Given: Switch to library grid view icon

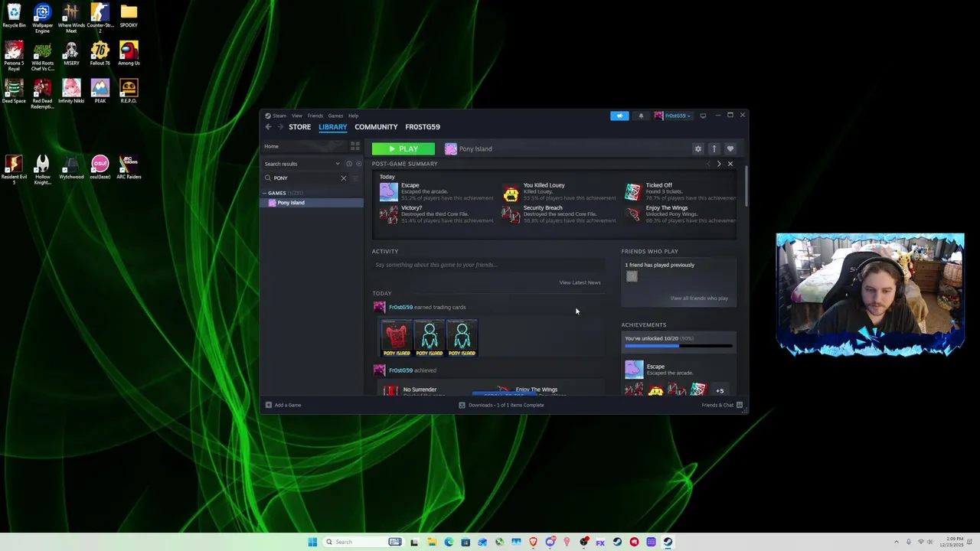Looking at the screenshot, I should 355,146.
